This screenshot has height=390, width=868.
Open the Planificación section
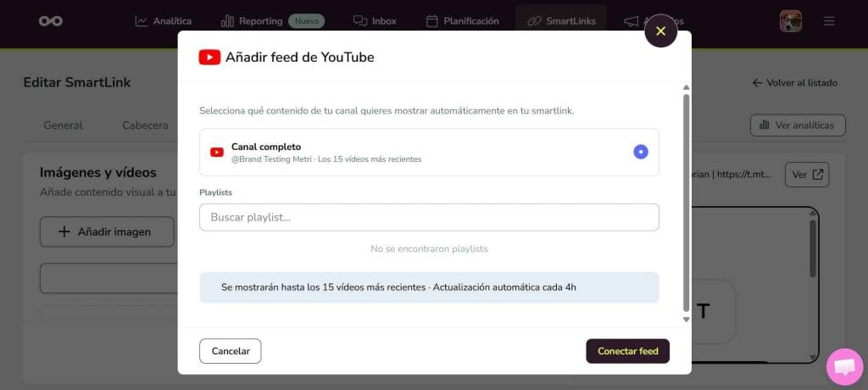462,21
